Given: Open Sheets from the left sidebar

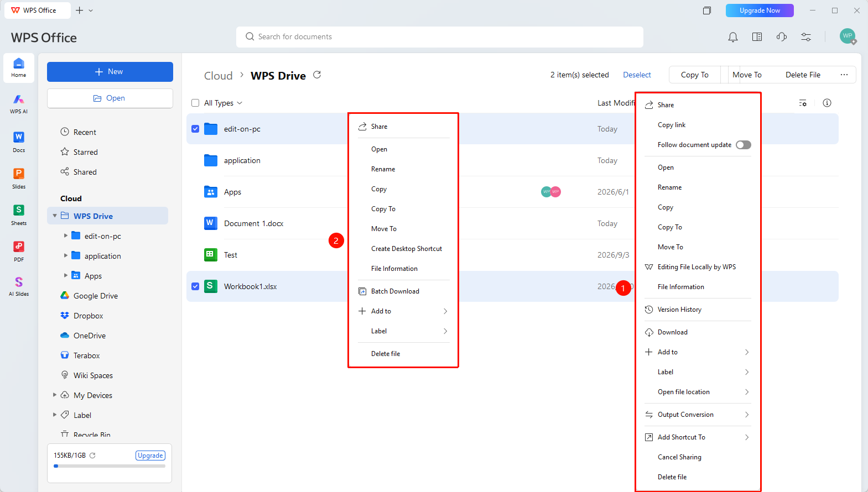Looking at the screenshot, I should pos(19,214).
